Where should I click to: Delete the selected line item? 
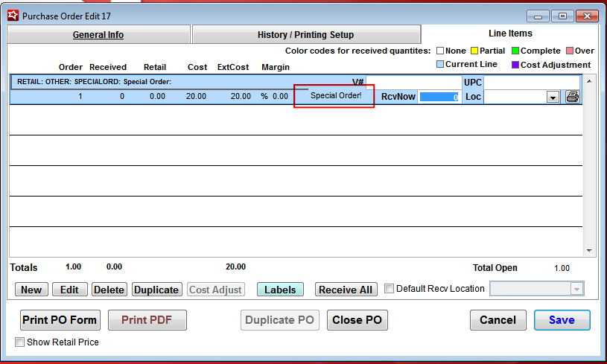coord(109,290)
